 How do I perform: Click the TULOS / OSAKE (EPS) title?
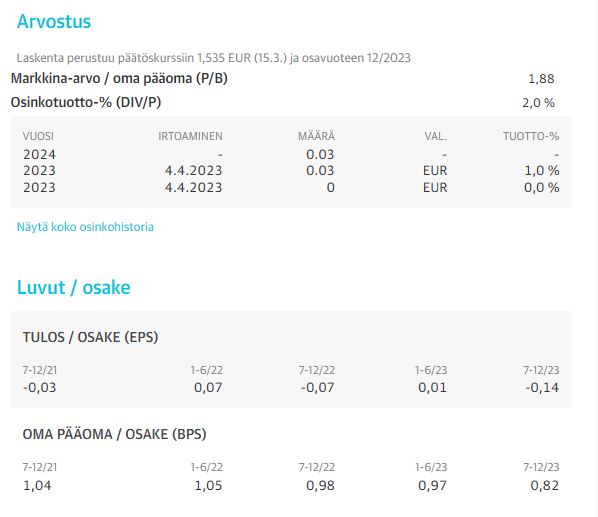pos(90,337)
